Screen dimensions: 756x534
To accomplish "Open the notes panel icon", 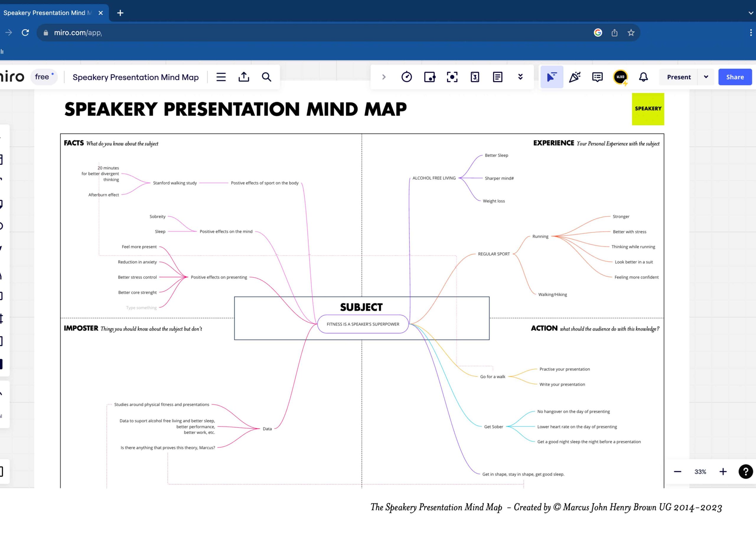I will (x=498, y=77).
